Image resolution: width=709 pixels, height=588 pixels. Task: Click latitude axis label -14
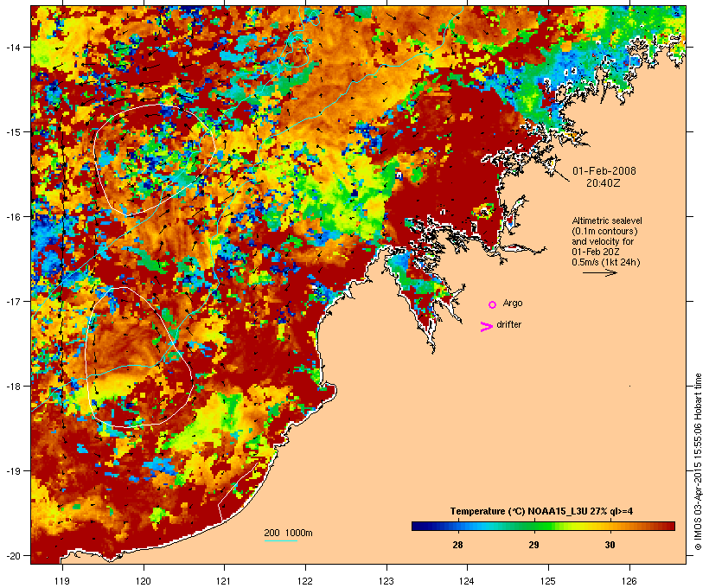[13, 47]
